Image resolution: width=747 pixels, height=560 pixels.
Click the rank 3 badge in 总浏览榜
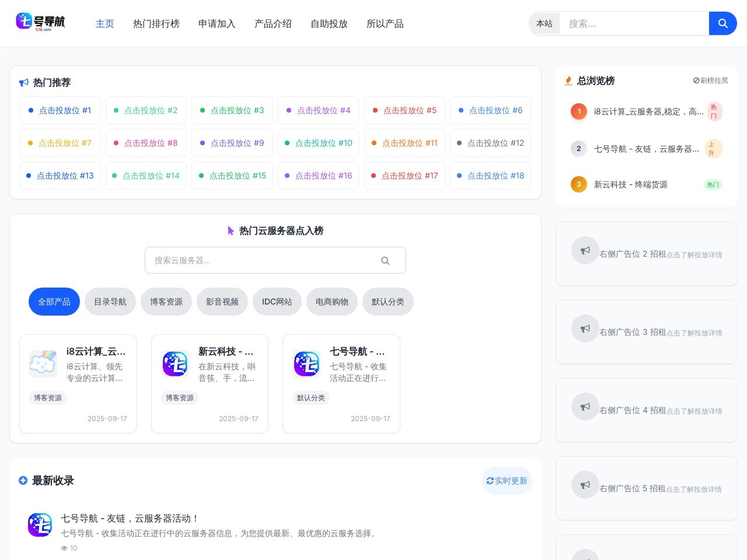coord(579,184)
